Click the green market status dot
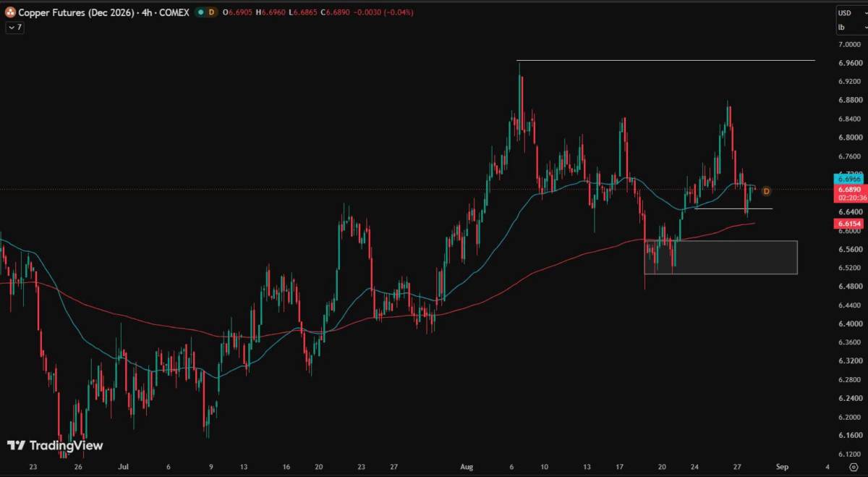868x477 pixels. point(200,12)
